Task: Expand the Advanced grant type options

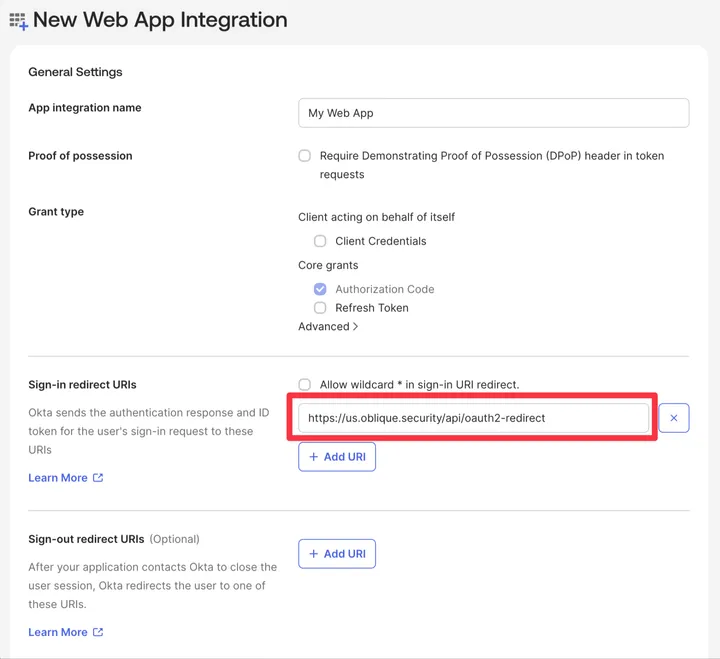Action: tap(328, 327)
